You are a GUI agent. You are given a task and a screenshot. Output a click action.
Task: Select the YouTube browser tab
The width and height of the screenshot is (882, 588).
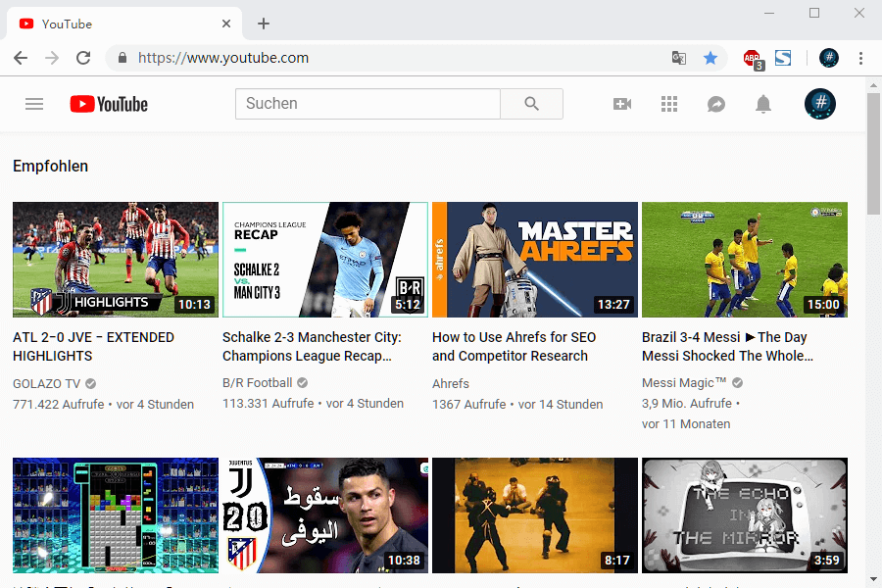tap(123, 24)
